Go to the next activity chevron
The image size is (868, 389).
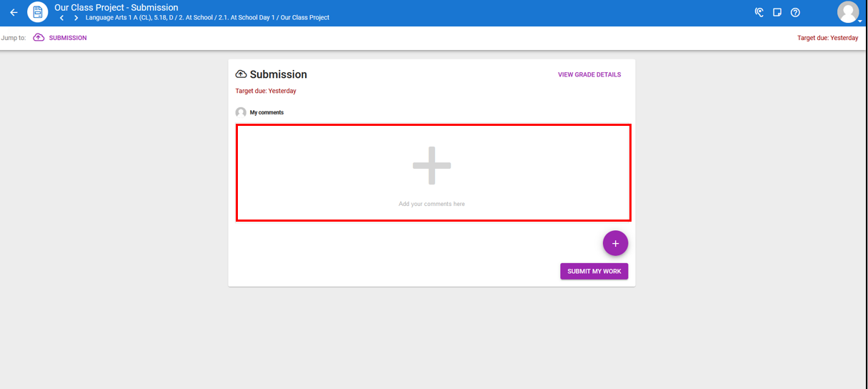pyautogui.click(x=76, y=18)
